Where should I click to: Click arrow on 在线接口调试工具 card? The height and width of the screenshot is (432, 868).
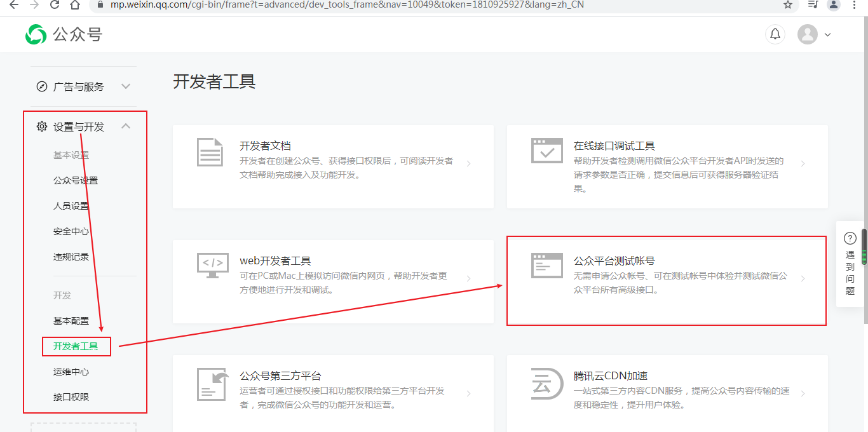point(803,163)
